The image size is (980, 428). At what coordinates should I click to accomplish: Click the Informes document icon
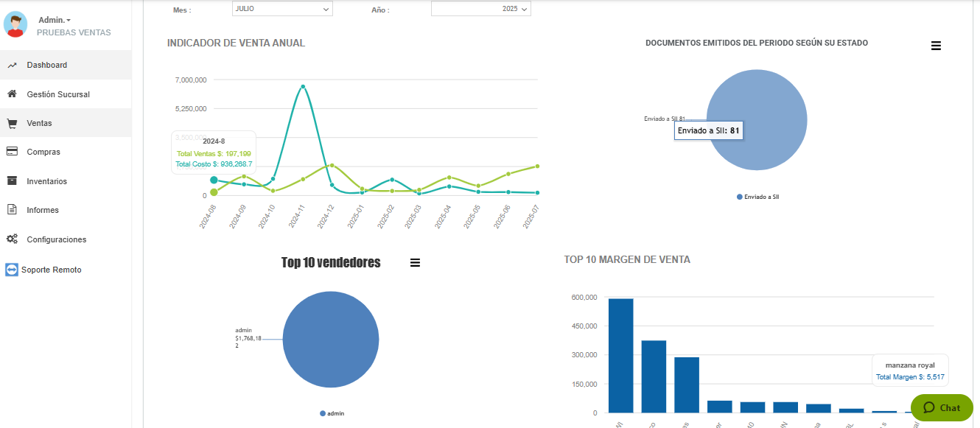coord(12,210)
